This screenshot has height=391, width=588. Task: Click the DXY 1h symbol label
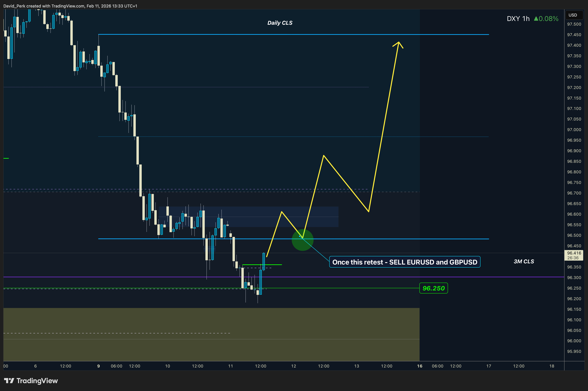[518, 19]
